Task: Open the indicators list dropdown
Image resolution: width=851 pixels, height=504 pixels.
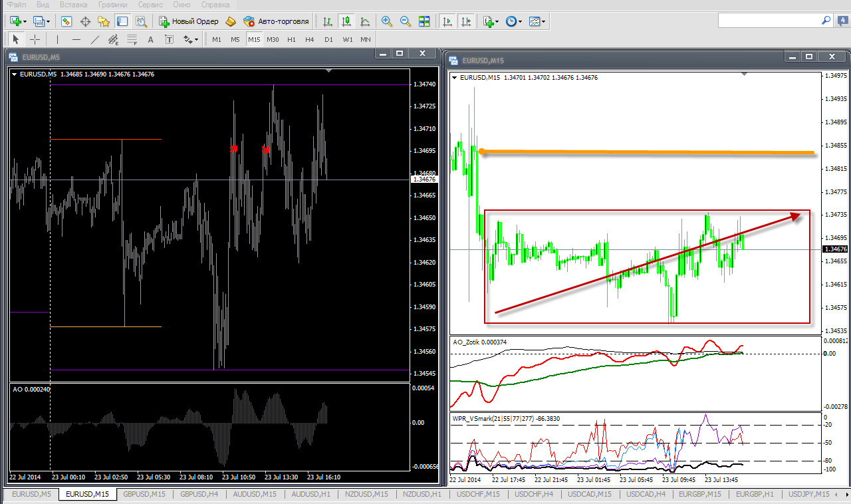Action: 491,21
